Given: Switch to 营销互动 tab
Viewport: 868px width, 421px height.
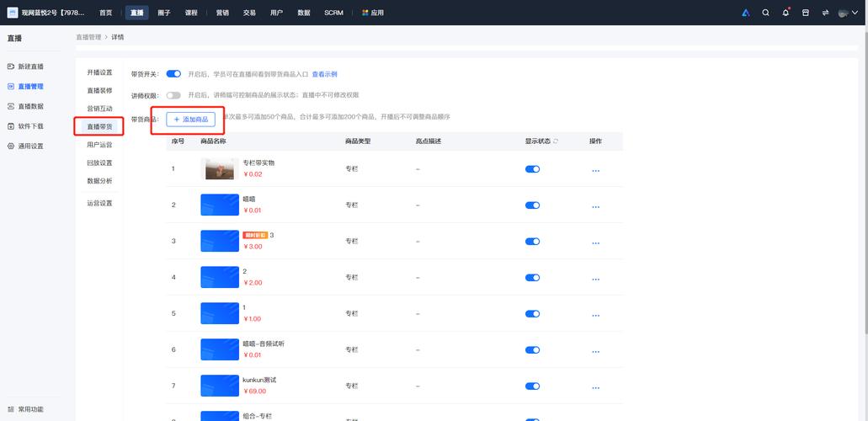Looking at the screenshot, I should (99, 109).
